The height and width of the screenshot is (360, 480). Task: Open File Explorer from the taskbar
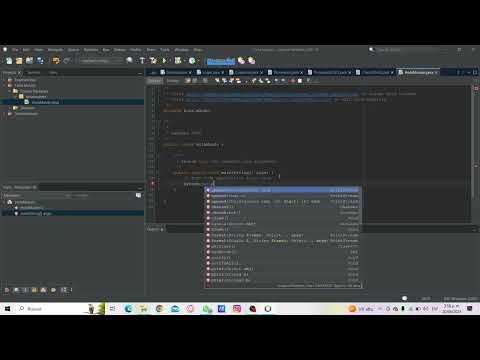[144, 309]
